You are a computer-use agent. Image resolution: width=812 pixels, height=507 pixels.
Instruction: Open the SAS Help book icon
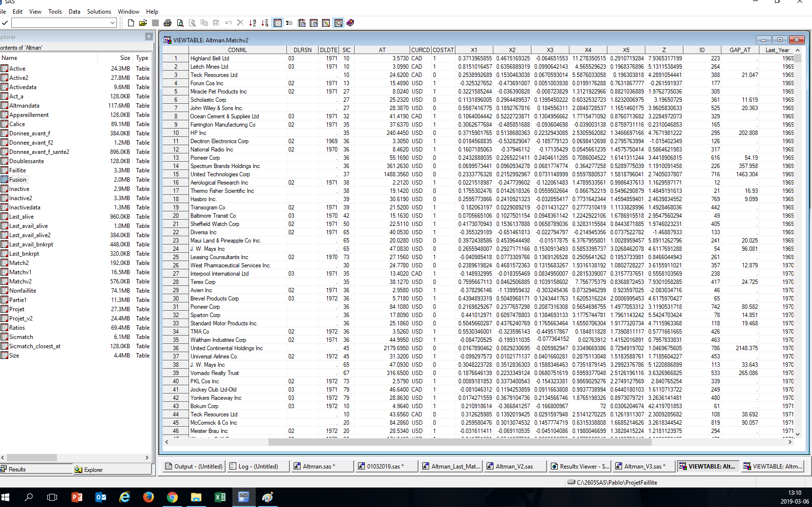[350, 23]
